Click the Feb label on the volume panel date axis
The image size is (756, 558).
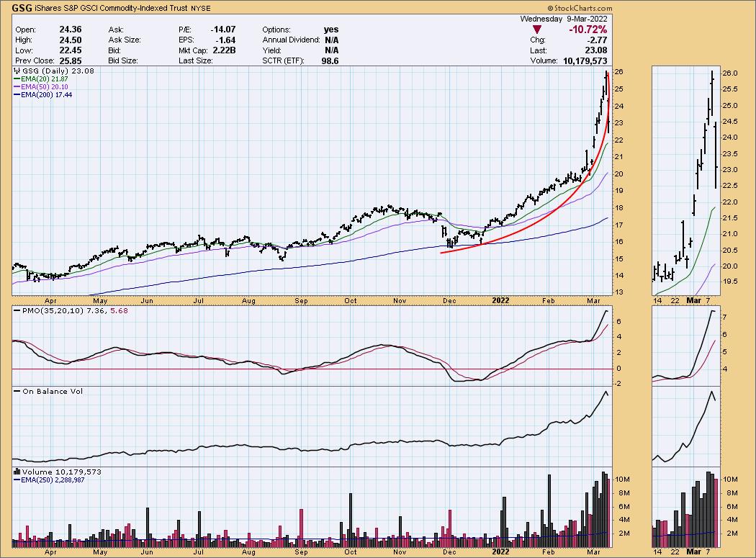[548, 552]
